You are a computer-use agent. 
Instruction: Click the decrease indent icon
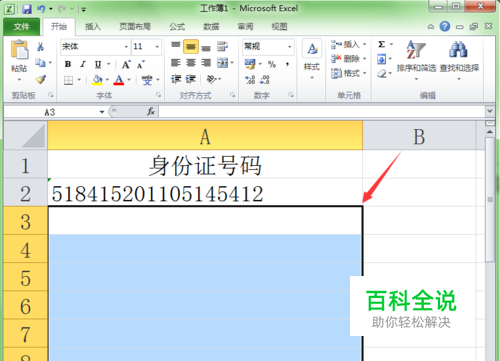click(x=176, y=79)
